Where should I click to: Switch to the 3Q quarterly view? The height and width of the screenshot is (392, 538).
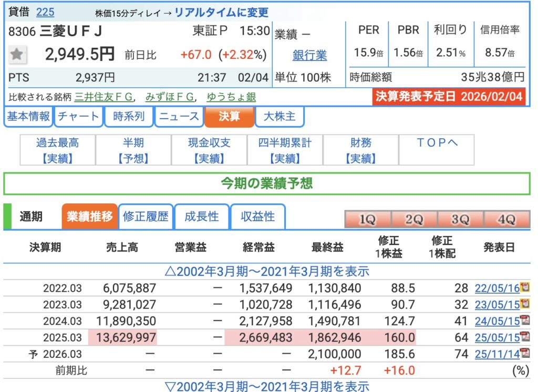coord(460,220)
